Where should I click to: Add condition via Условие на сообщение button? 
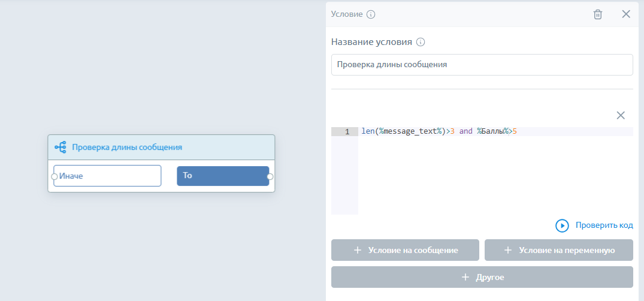405,251
